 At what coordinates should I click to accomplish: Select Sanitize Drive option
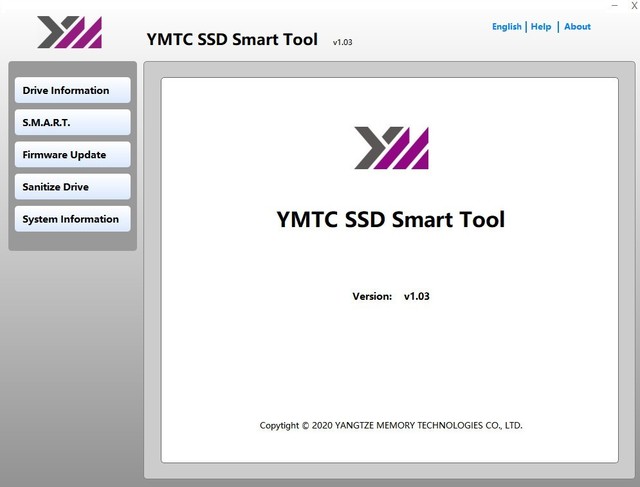pyautogui.click(x=73, y=187)
